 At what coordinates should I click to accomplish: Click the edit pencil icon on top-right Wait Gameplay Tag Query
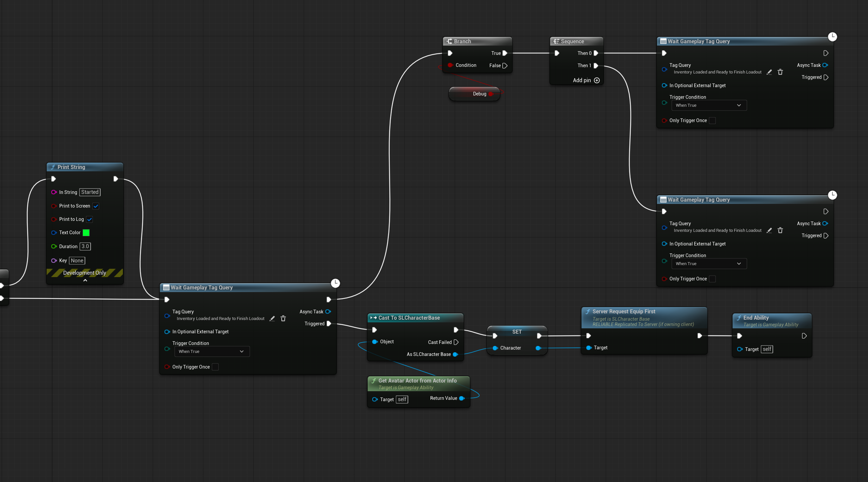point(769,72)
